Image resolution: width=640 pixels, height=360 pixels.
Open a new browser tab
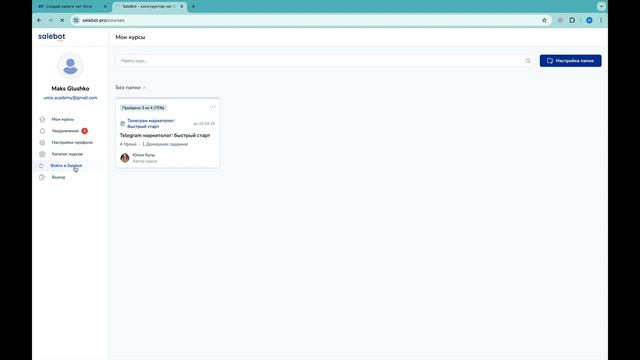pyautogui.click(x=193, y=7)
